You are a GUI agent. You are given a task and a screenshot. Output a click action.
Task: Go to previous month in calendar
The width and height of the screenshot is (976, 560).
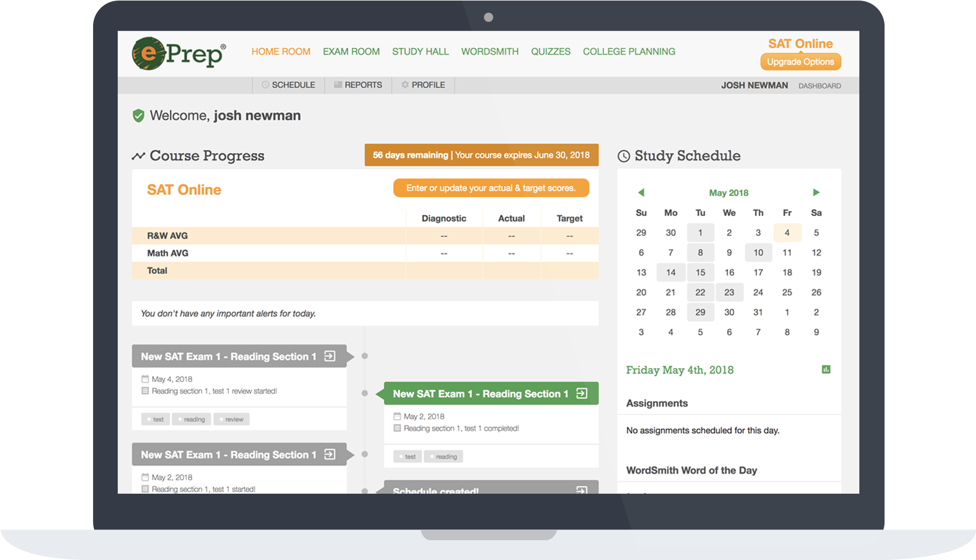pos(641,193)
